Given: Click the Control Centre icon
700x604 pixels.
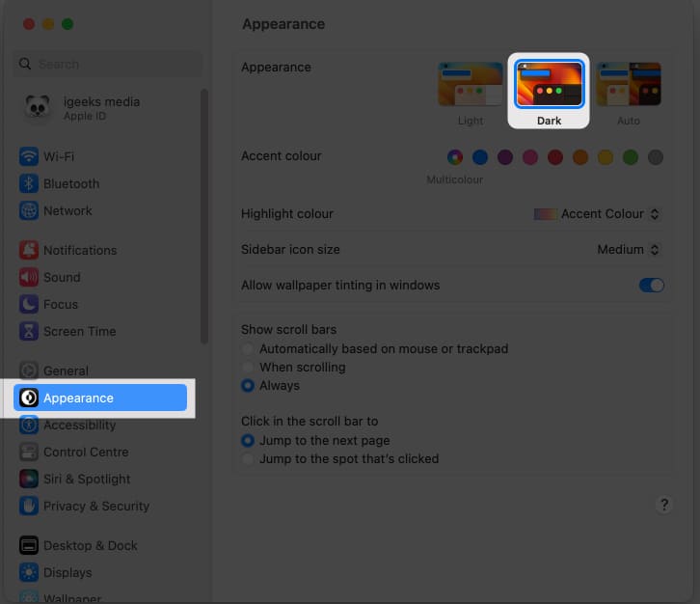Looking at the screenshot, I should [x=29, y=452].
